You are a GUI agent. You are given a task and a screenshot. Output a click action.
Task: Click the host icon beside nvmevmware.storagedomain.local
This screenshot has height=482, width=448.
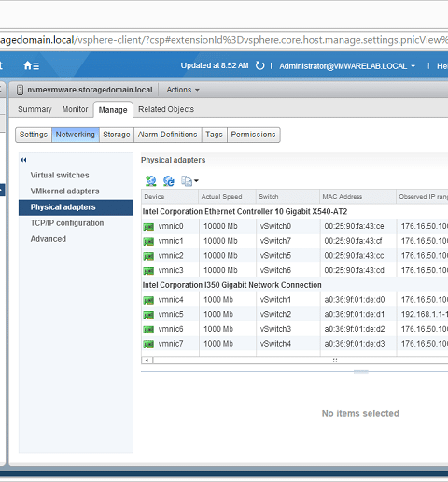tap(20, 90)
